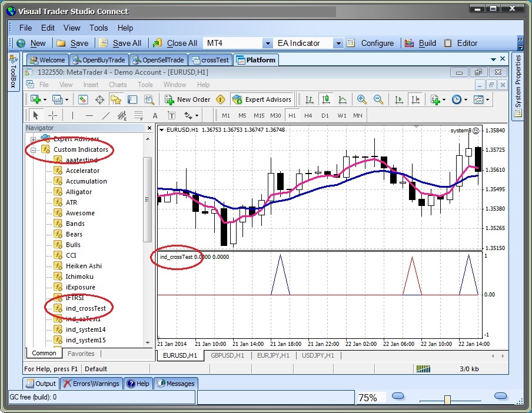This screenshot has height=413, width=532.
Task: Click the zoom in magnifier icon
Action: [x=362, y=99]
